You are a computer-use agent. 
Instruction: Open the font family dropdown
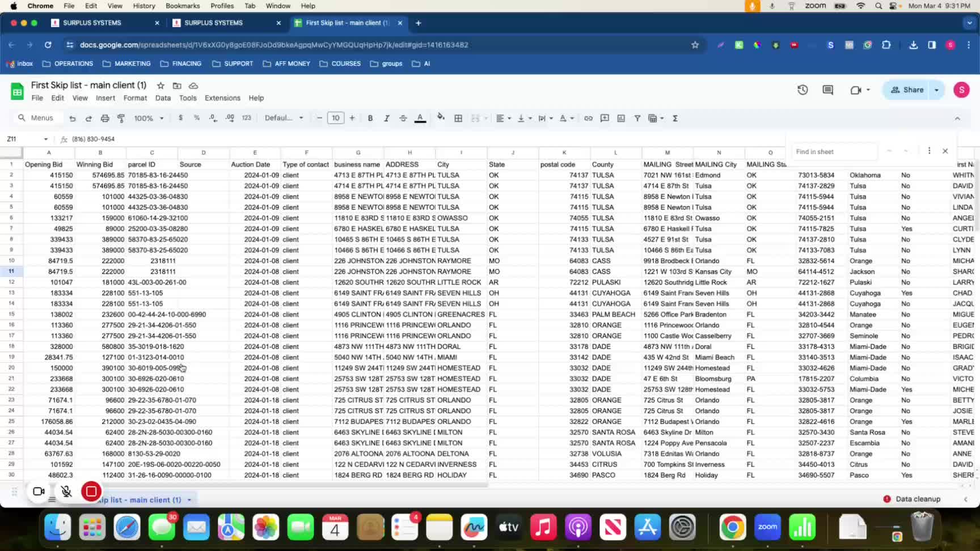coord(284,118)
